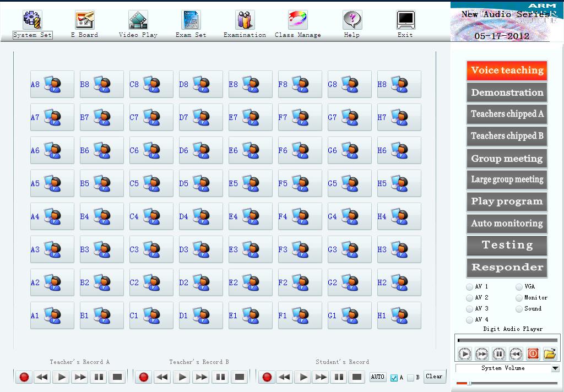Open the Examination icon
Viewport: 564px width, 392px height.
[245, 20]
